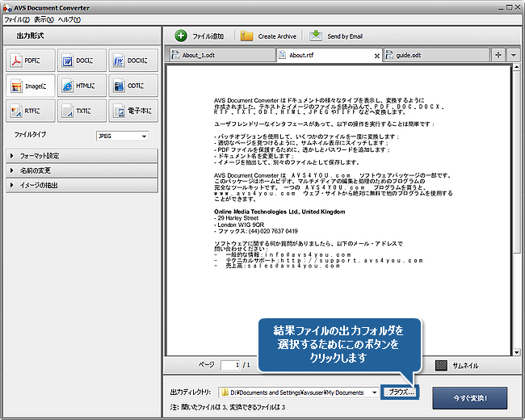Click the status note about opened files
525x420 pixels.
coord(227,407)
